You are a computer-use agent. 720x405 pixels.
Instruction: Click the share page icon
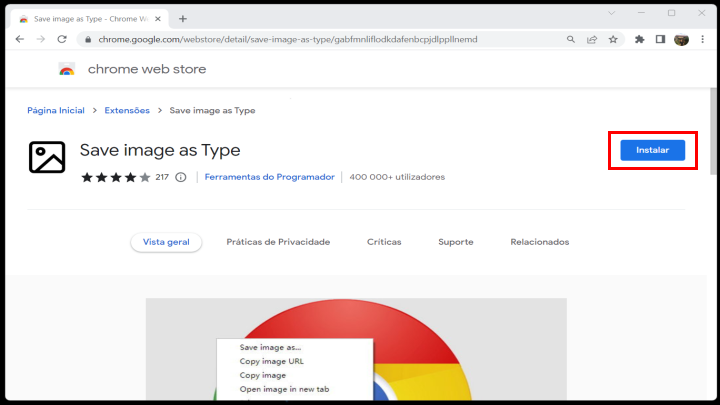[592, 39]
